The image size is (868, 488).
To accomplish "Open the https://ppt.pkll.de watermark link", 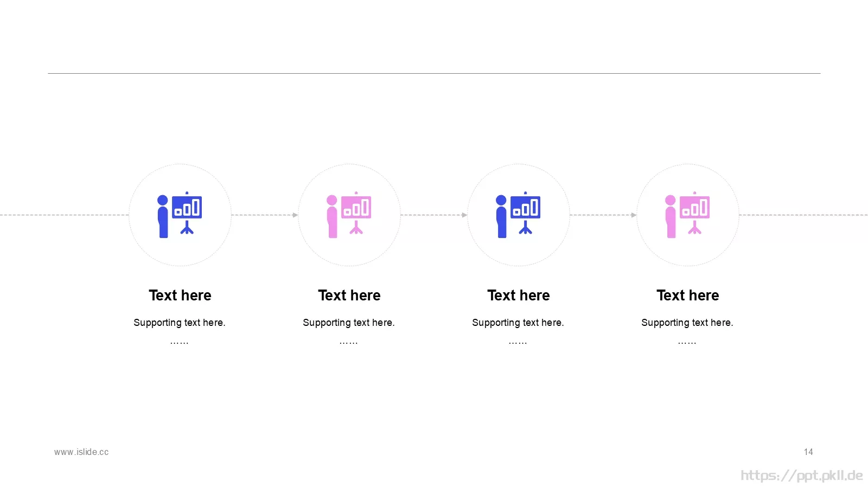I will point(802,476).
